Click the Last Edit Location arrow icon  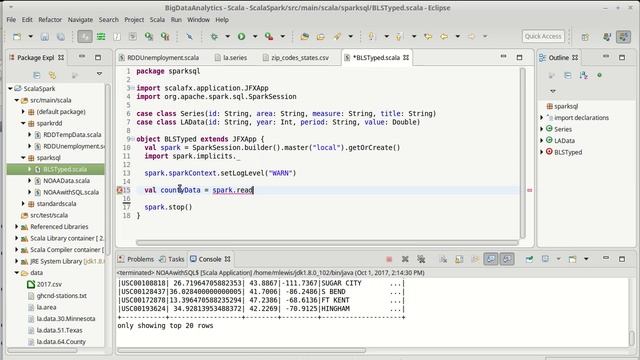click(x=428, y=36)
